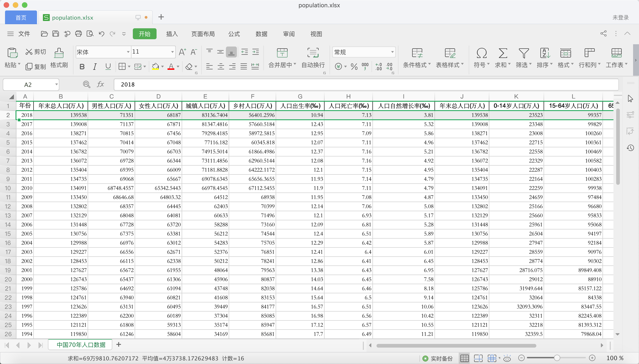Click the 首页 home button
Viewport: 639px width, 364px height.
pos(21,18)
